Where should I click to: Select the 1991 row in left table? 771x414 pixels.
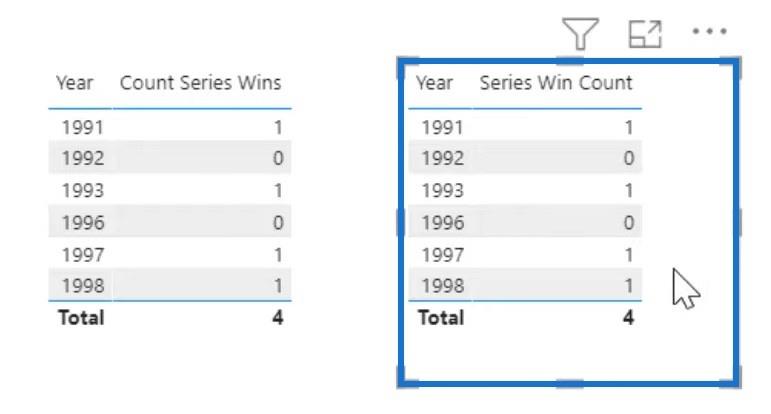click(170, 127)
